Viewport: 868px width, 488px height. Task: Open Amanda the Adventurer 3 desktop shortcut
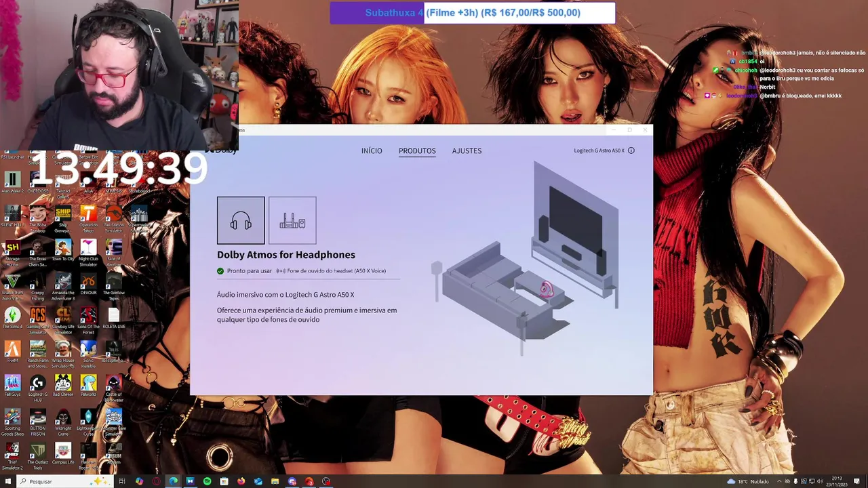click(63, 287)
